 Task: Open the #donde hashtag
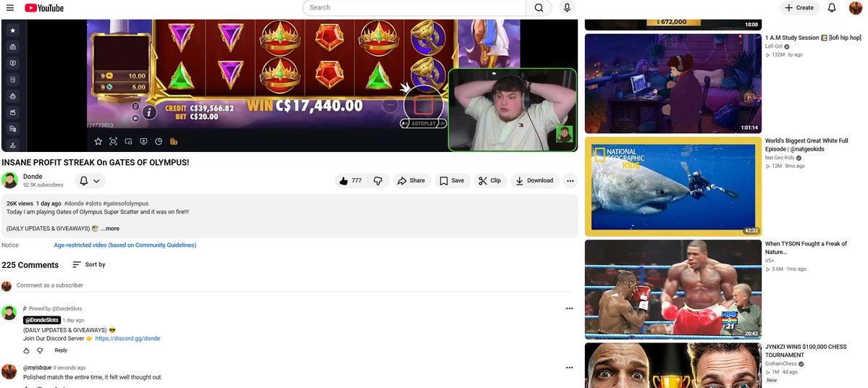click(74, 203)
